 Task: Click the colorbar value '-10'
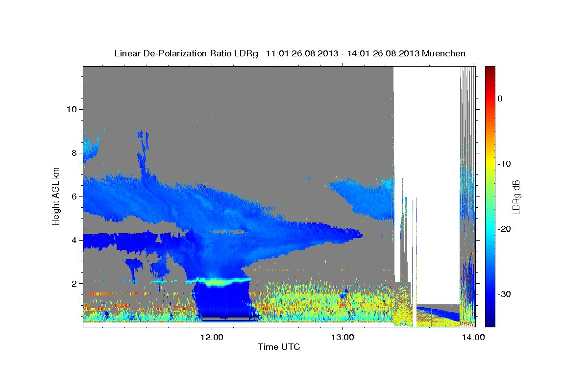click(x=505, y=164)
